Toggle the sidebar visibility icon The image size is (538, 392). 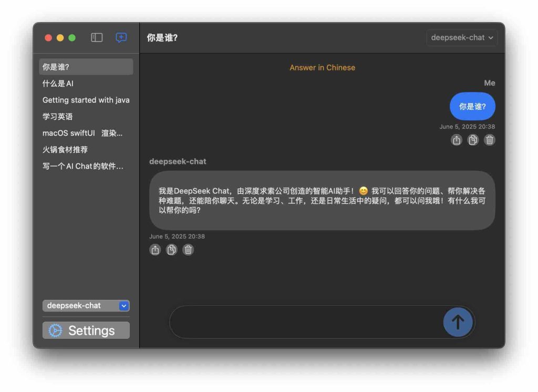[96, 38]
